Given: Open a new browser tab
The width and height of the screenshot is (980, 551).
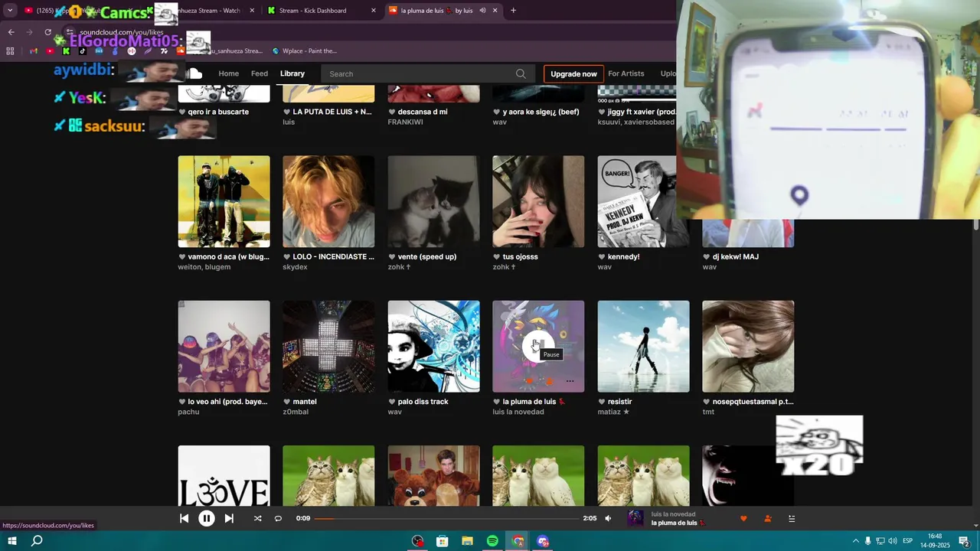Looking at the screenshot, I should click(x=513, y=11).
